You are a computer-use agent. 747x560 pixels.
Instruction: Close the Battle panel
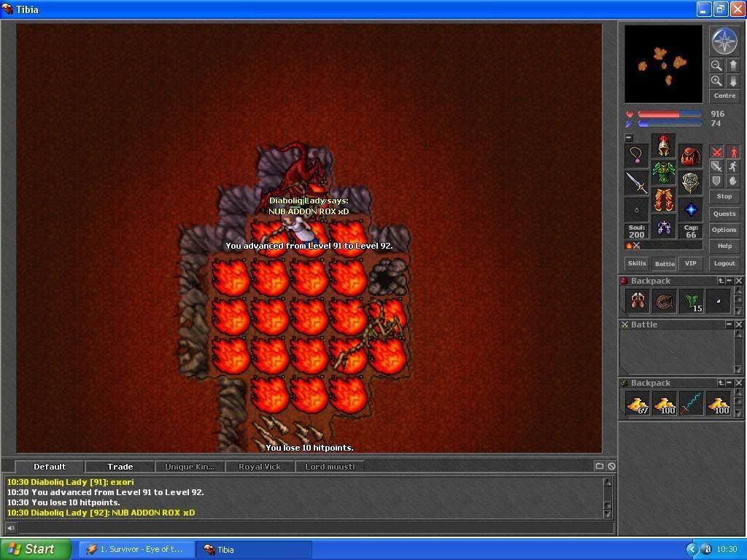(x=738, y=324)
